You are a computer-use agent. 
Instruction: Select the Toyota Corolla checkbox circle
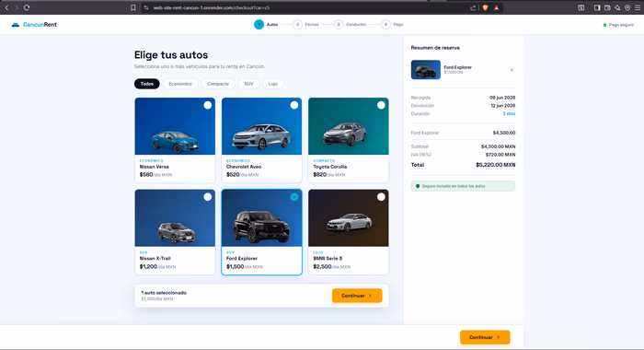pyautogui.click(x=381, y=105)
